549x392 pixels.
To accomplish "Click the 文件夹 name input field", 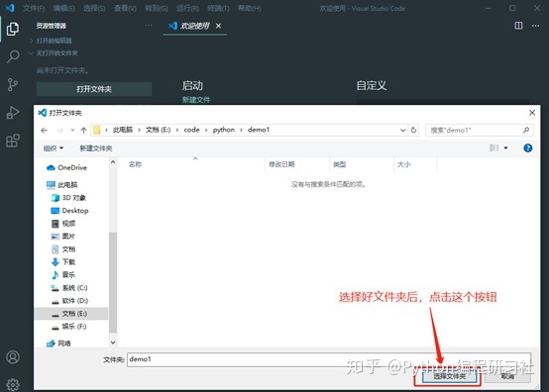I will coord(329,359).
